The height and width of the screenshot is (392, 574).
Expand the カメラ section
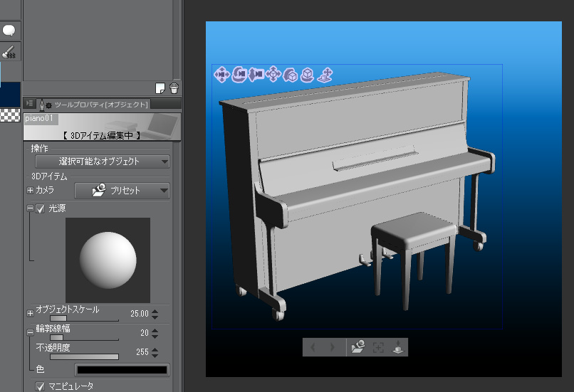[30, 190]
